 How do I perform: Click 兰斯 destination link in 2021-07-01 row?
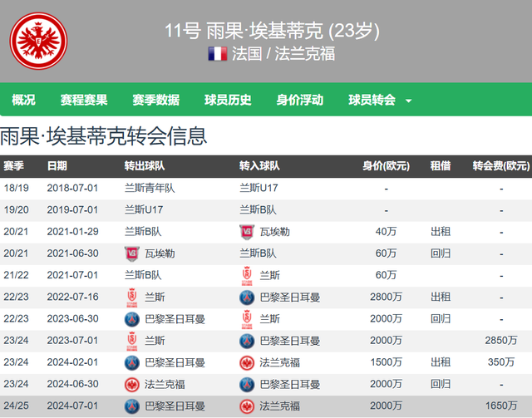coord(269,276)
